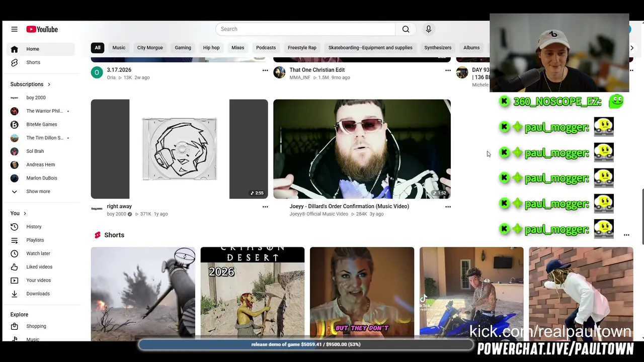Viewport: 644px width, 362px height.
Task: Open Joeyy® Official Music Video channel link
Action: pos(318,214)
